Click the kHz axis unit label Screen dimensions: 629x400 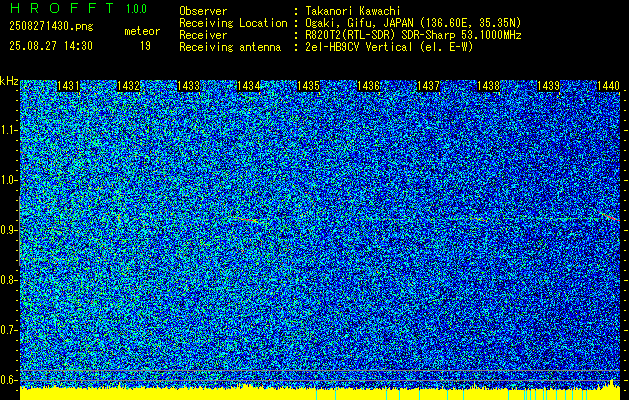9,81
